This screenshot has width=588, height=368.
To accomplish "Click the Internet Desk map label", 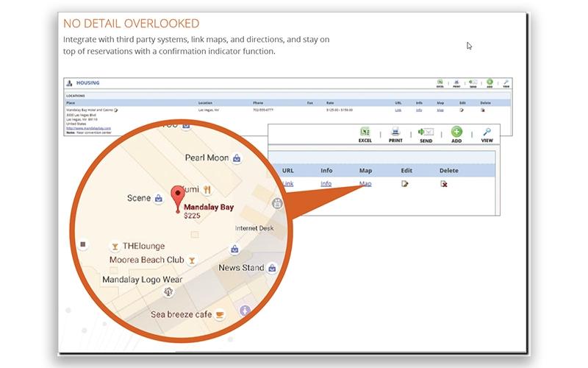I will 254,228.
